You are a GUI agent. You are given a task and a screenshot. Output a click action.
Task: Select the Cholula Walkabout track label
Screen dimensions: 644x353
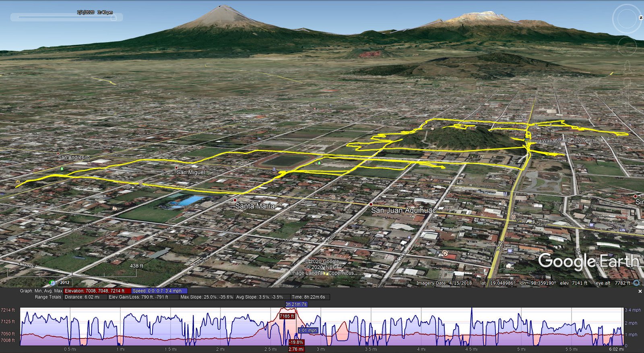click(560, 141)
